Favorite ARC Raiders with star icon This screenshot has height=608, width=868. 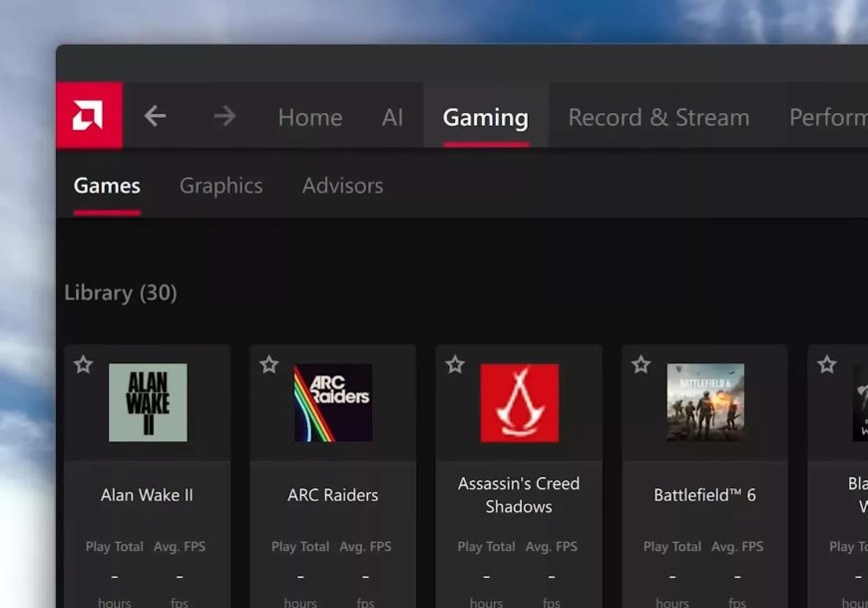pyautogui.click(x=269, y=364)
